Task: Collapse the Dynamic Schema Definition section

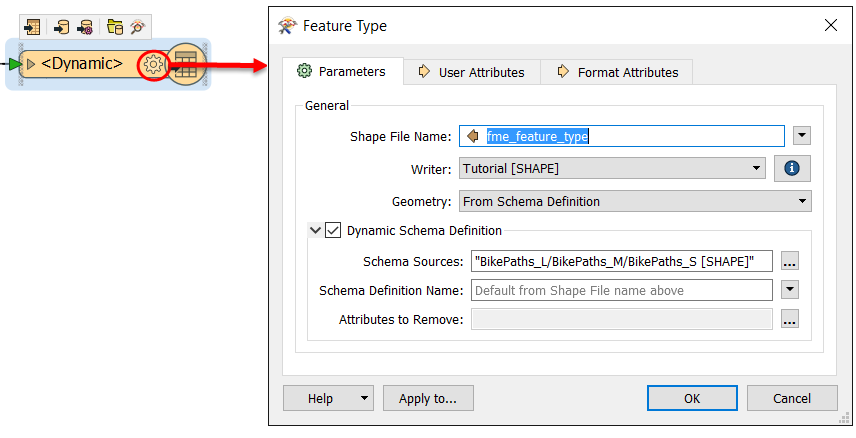Action: [x=315, y=231]
